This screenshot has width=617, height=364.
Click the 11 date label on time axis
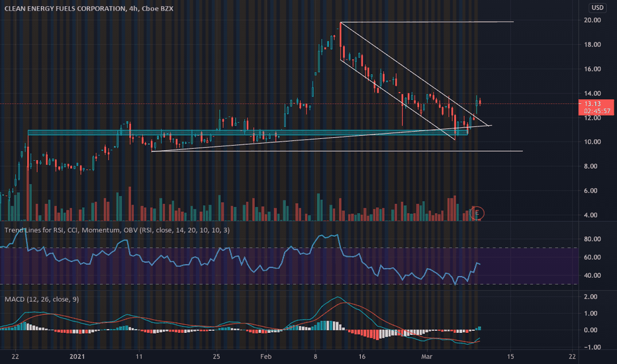[138, 357]
